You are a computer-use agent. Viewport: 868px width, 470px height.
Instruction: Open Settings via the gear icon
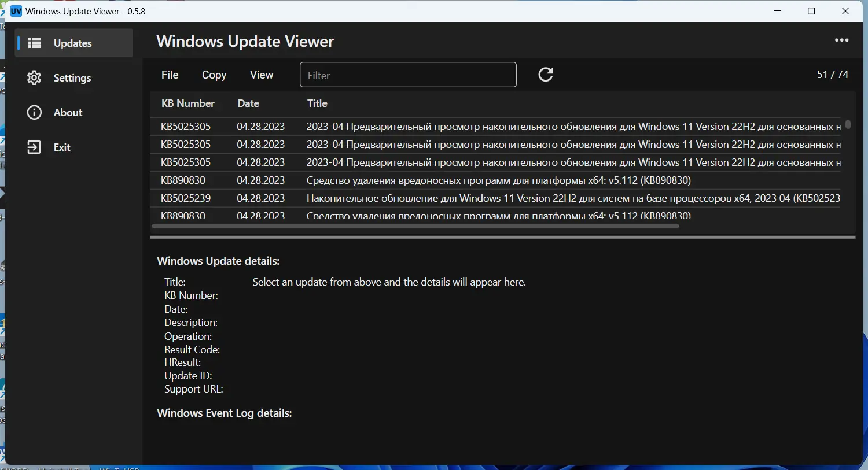tap(34, 78)
